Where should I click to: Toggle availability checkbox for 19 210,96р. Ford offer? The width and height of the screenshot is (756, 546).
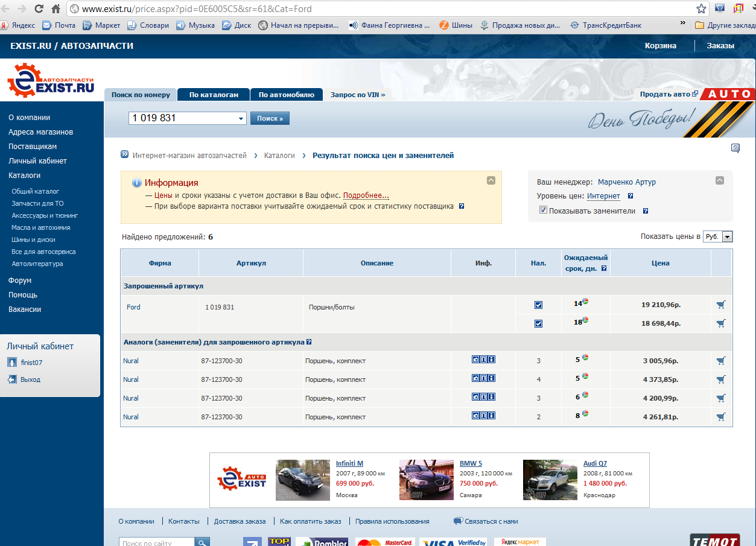[538, 305]
